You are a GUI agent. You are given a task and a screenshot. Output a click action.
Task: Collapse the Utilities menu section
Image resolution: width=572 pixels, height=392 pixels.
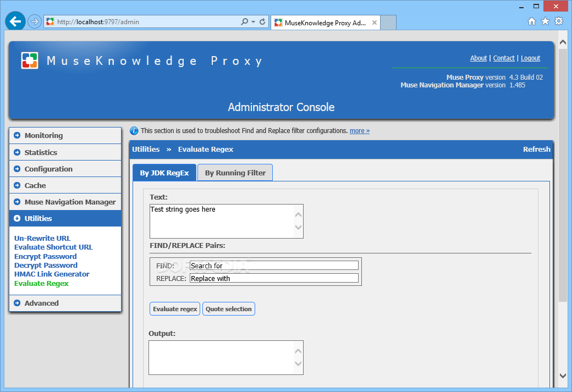(65, 218)
